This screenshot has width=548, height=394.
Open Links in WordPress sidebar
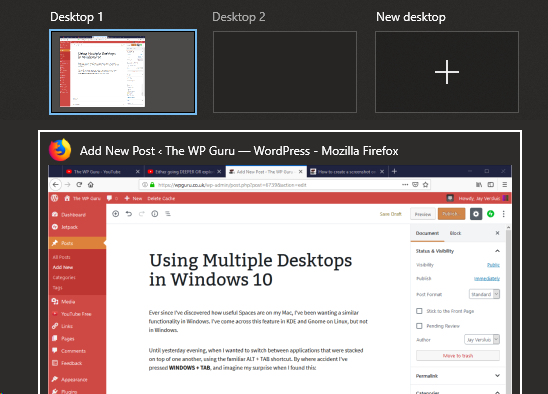tap(67, 326)
